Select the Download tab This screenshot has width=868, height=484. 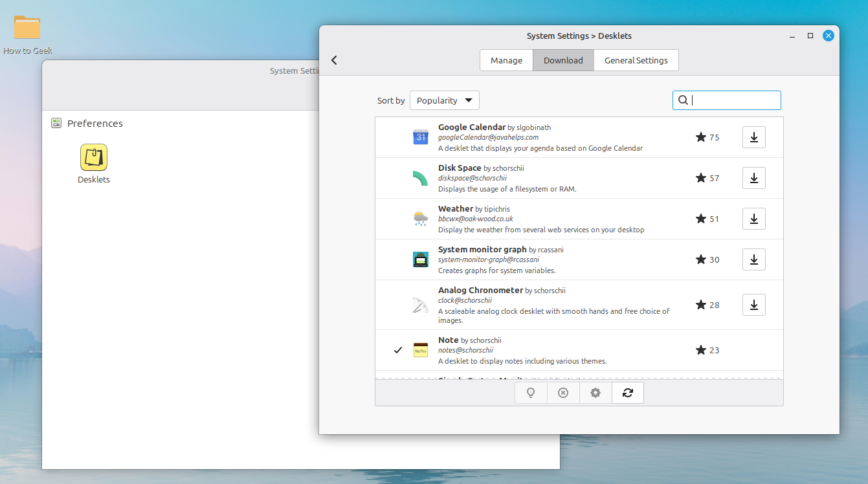pos(563,60)
